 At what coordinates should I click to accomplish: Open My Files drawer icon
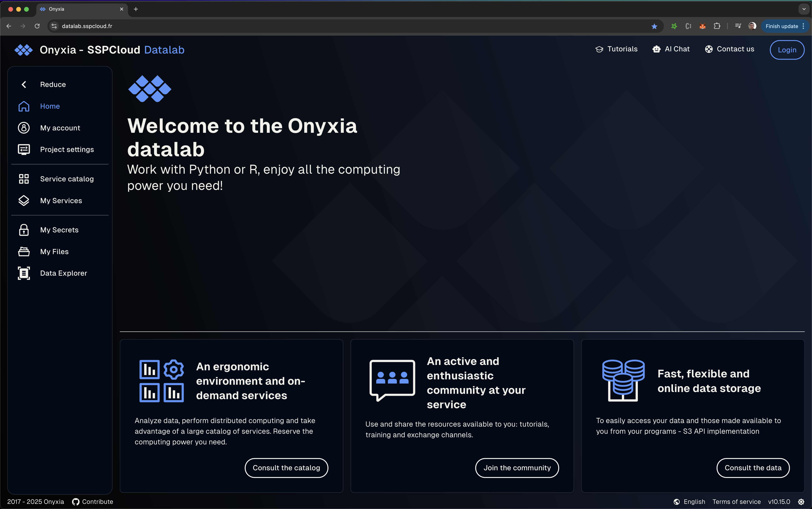pos(23,252)
